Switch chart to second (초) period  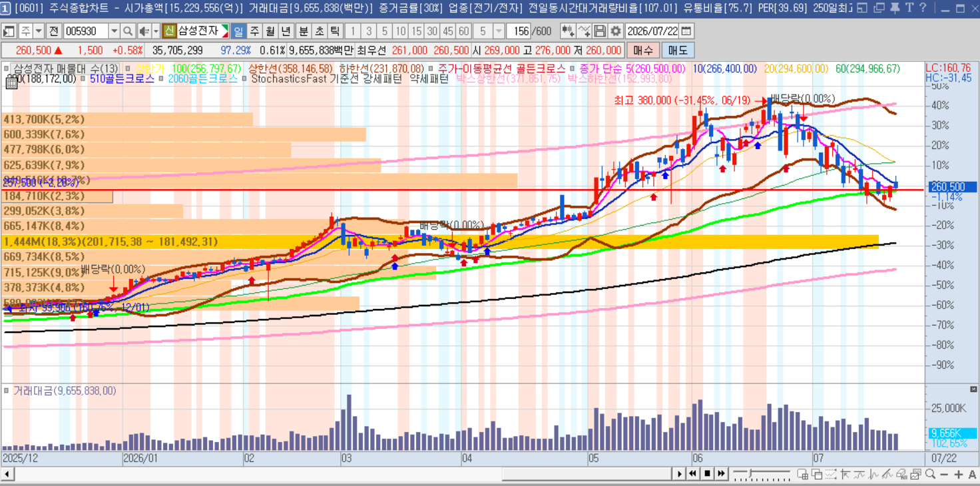point(319,31)
